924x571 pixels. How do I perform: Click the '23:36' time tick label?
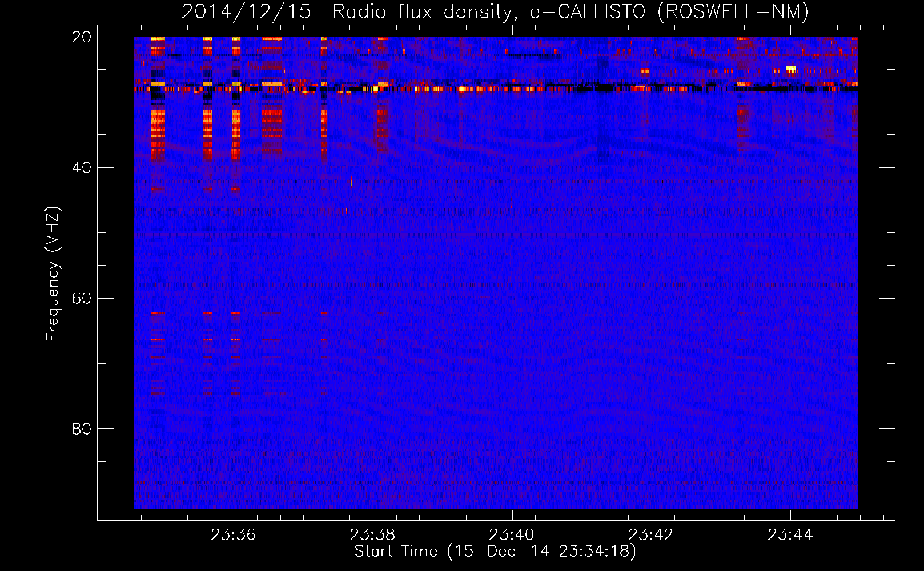pos(233,535)
